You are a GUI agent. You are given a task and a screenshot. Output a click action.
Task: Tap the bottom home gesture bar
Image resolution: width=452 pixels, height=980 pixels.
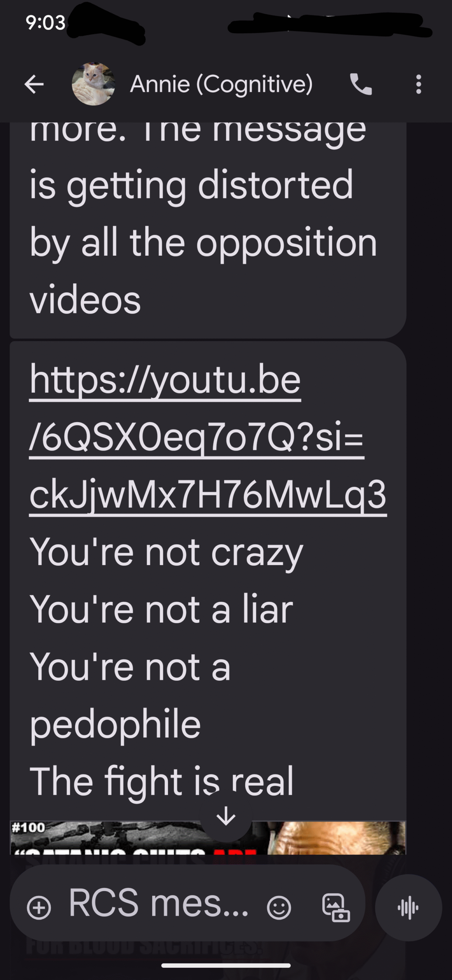(x=226, y=965)
